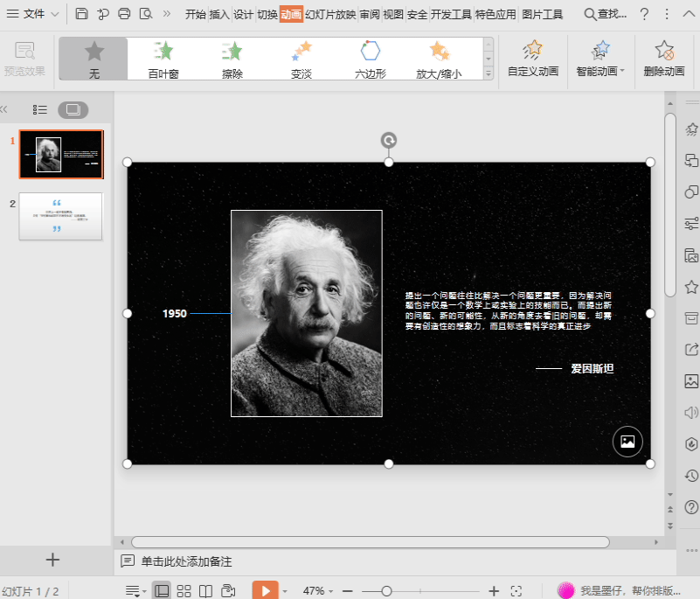Open the plain star icon in right sidebar
700x599 pixels.
point(691,287)
